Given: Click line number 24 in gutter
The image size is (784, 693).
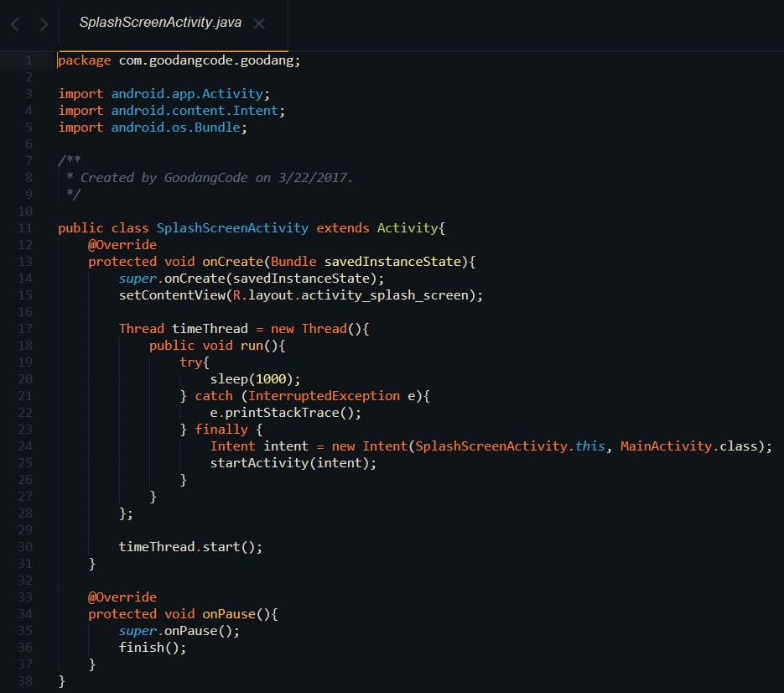Looking at the screenshot, I should tap(25, 445).
